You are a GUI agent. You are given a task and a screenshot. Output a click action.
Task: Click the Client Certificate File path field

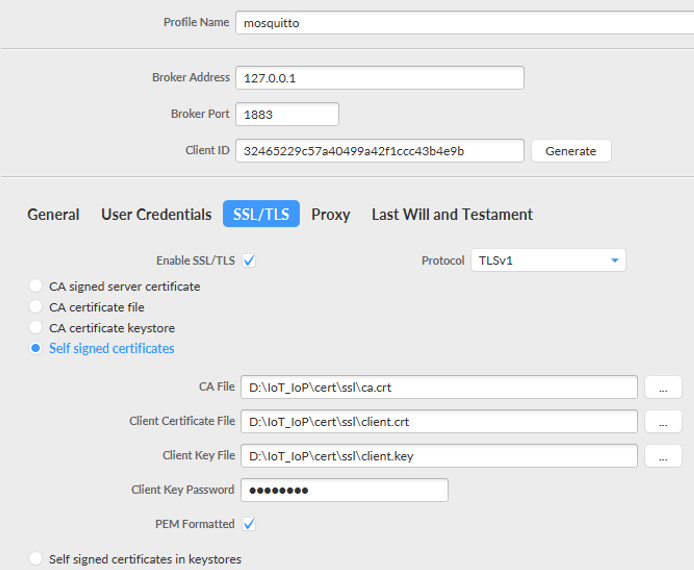(439, 421)
